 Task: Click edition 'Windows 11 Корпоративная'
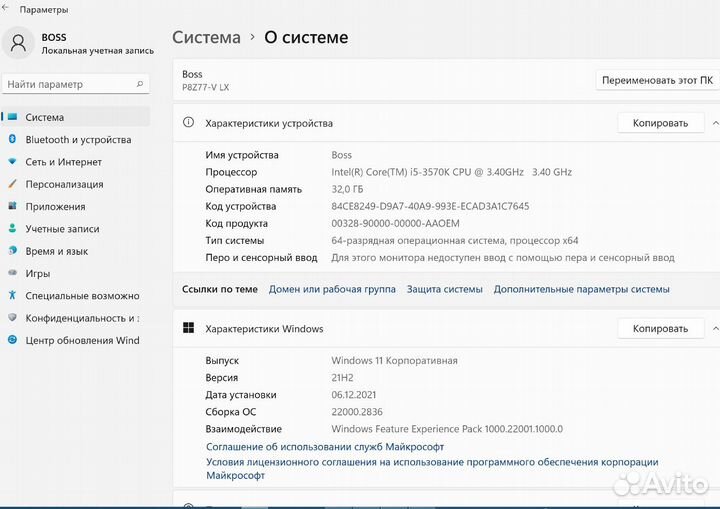[x=394, y=361]
